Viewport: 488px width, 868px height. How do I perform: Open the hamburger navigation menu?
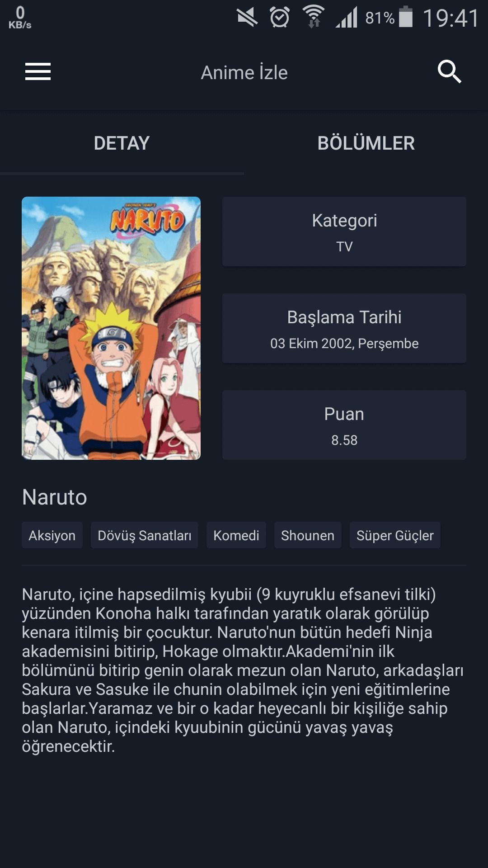(x=38, y=71)
